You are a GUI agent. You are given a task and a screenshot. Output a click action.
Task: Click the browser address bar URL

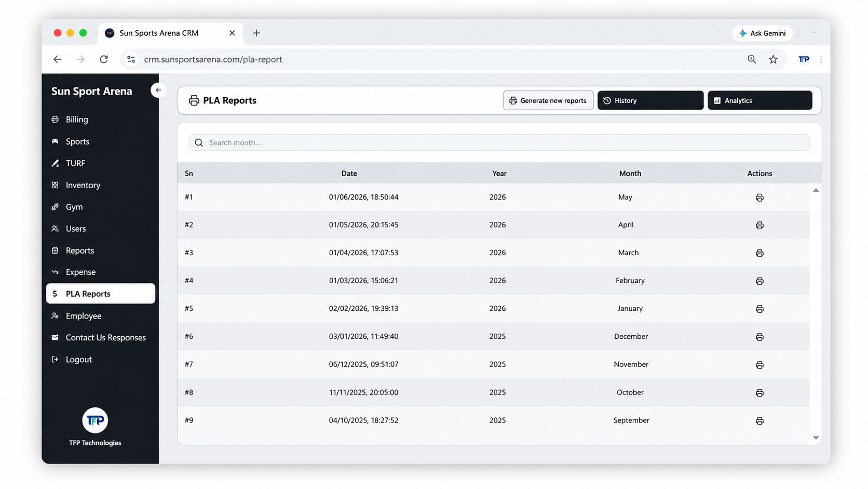[213, 59]
